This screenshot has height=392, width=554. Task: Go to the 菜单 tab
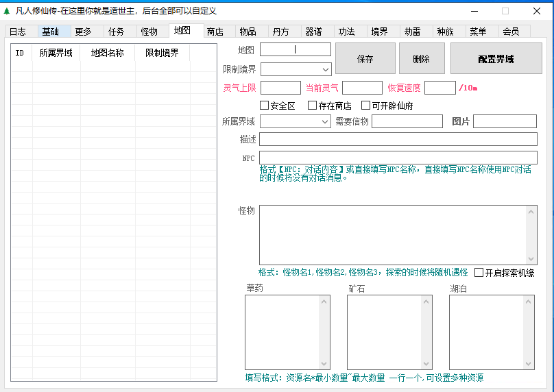click(x=481, y=32)
